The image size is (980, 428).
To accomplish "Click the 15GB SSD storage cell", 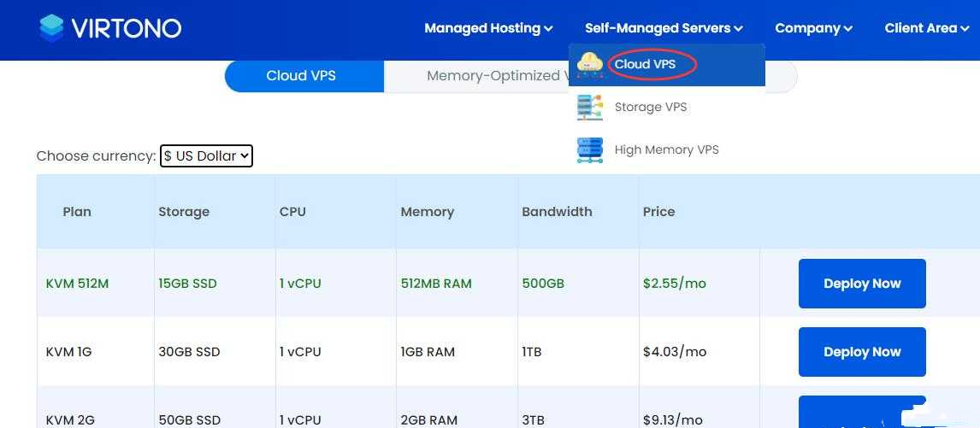I will click(187, 284).
